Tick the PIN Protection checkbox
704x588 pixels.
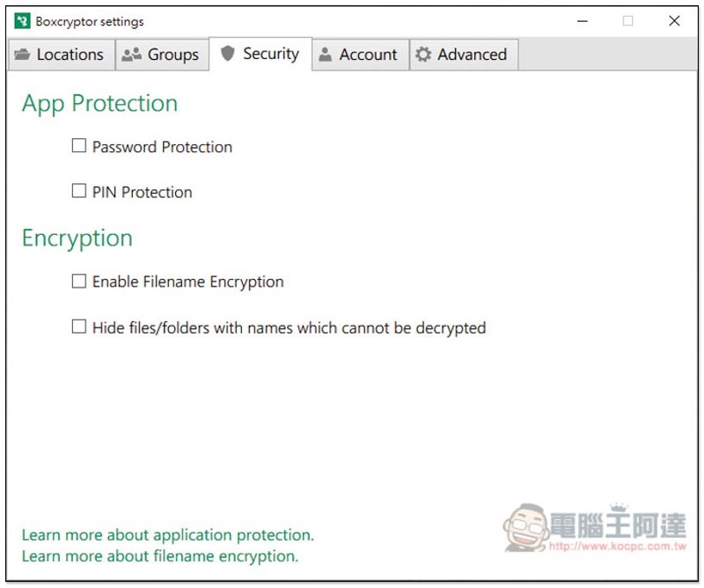click(x=79, y=191)
